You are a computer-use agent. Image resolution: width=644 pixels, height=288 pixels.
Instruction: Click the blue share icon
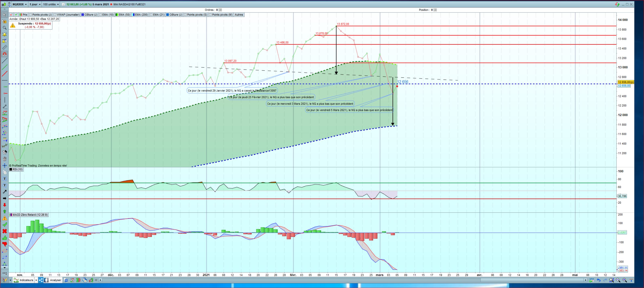point(41,280)
